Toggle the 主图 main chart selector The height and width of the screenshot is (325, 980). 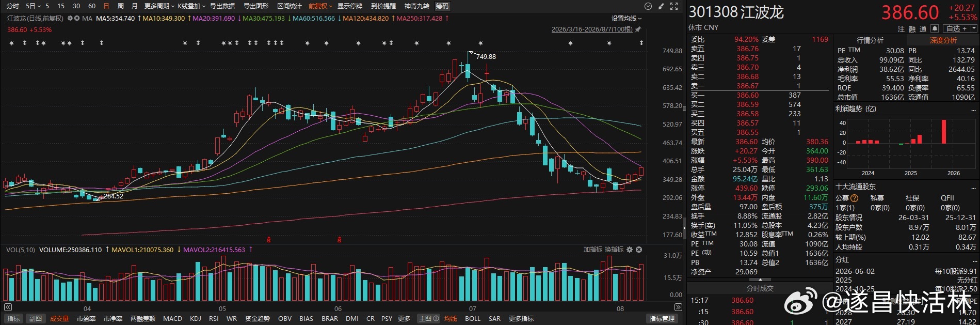tap(429, 319)
